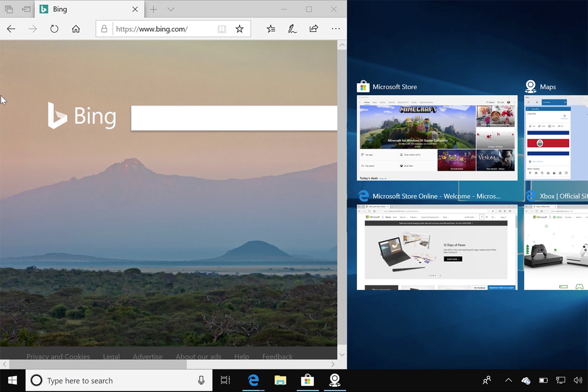Image resolution: width=588 pixels, height=392 pixels.
Task: Open a new tab with plus button
Action: pos(153,9)
